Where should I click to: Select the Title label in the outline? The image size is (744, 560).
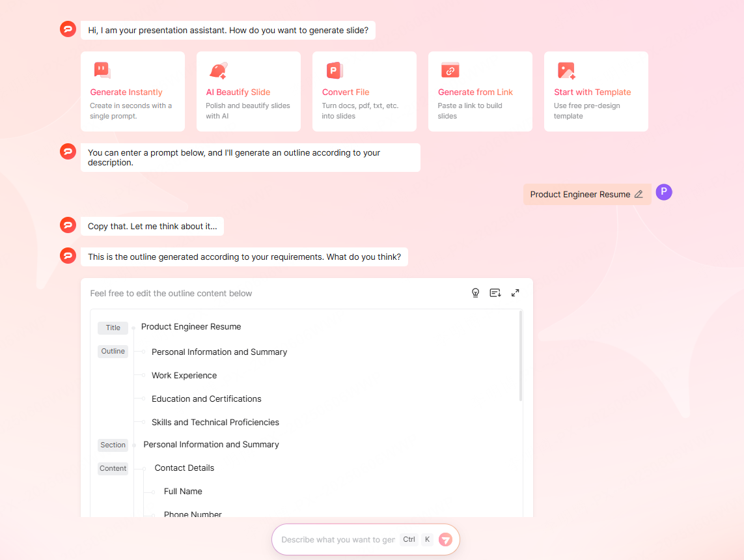point(113,328)
